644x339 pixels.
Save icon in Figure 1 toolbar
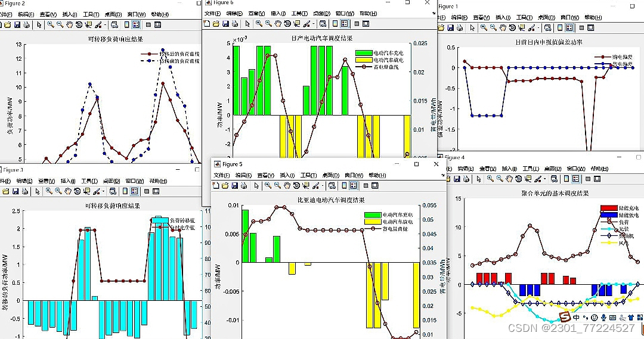point(450,27)
